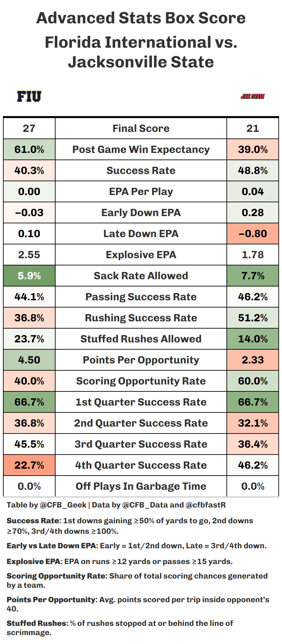Click the @cfbfastR data credit
The image size is (282, 644).
pyautogui.click(x=205, y=505)
